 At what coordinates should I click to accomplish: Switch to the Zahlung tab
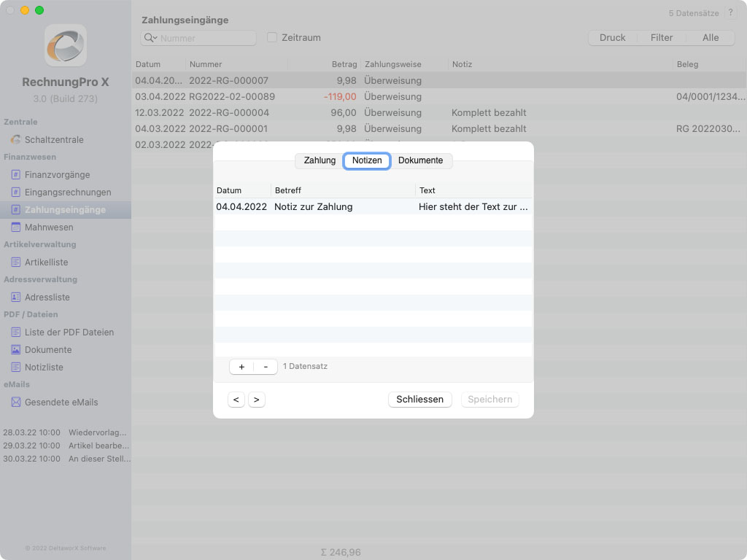coord(320,160)
